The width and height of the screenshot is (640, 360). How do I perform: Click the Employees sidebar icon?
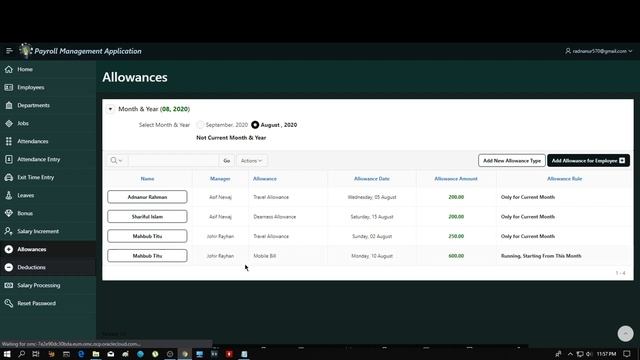[9, 87]
